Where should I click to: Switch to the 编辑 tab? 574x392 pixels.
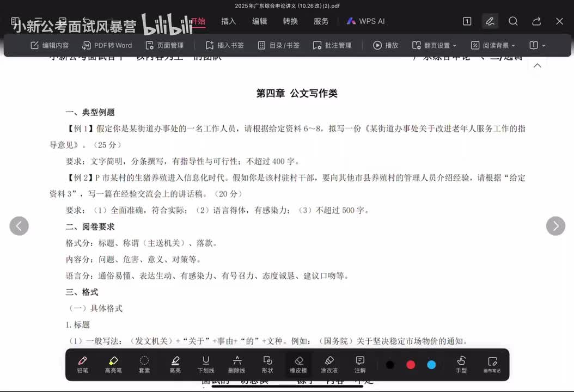[260, 21]
